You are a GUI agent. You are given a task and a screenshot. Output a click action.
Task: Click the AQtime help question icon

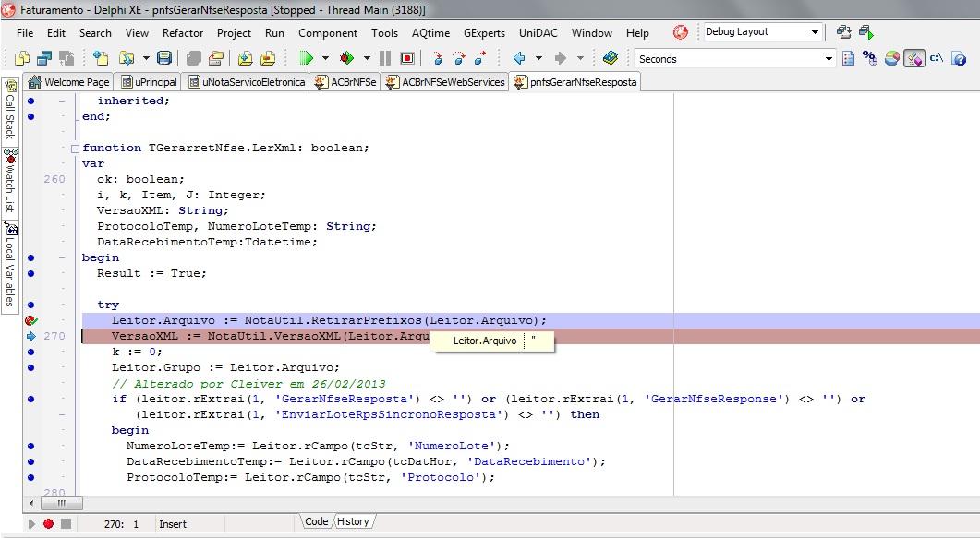tap(959, 58)
